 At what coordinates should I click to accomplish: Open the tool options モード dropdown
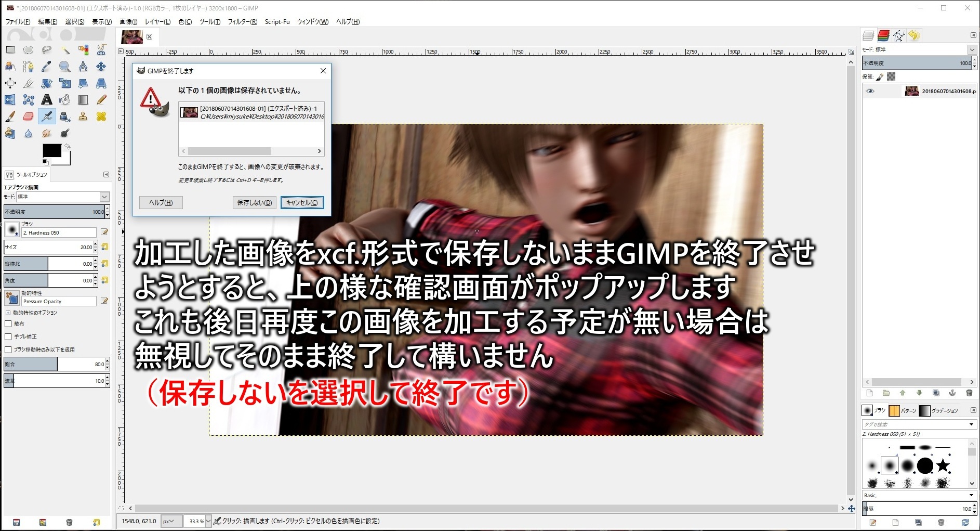[x=62, y=197]
